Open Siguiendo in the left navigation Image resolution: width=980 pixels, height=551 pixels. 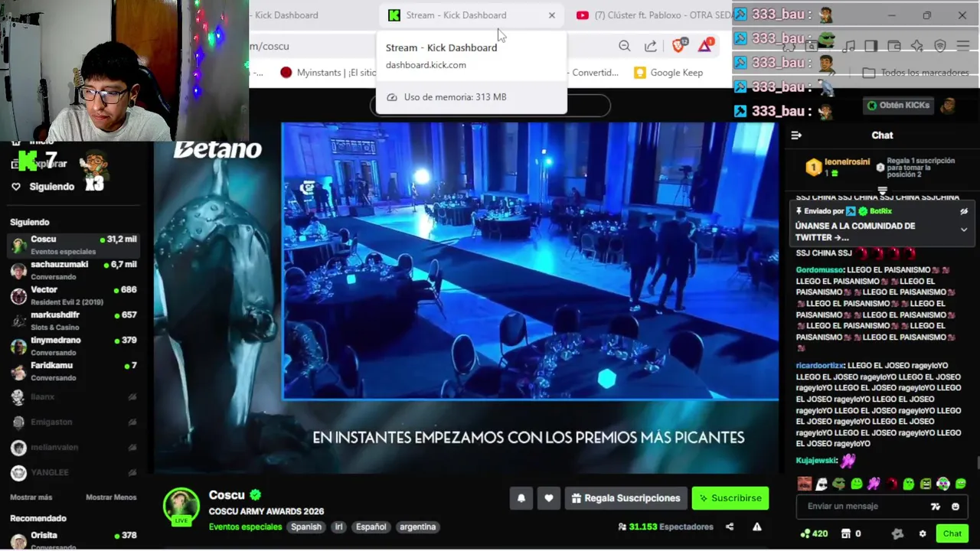[51, 187]
